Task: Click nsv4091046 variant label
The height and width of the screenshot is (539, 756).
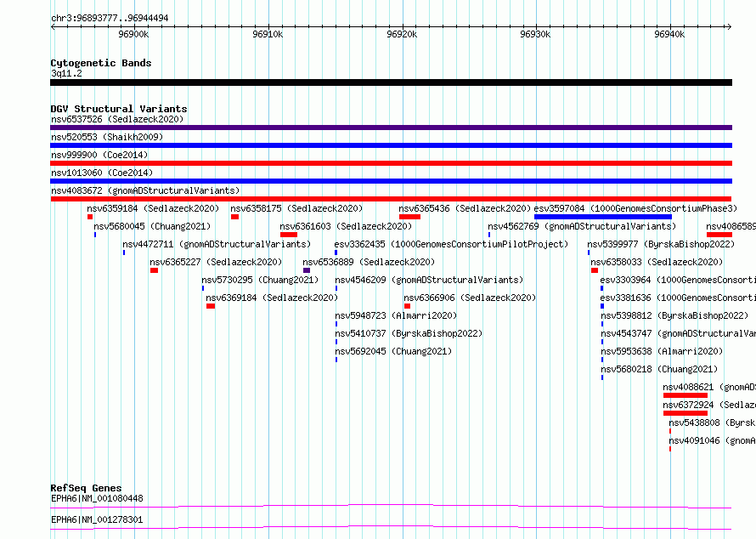Action: point(712,440)
